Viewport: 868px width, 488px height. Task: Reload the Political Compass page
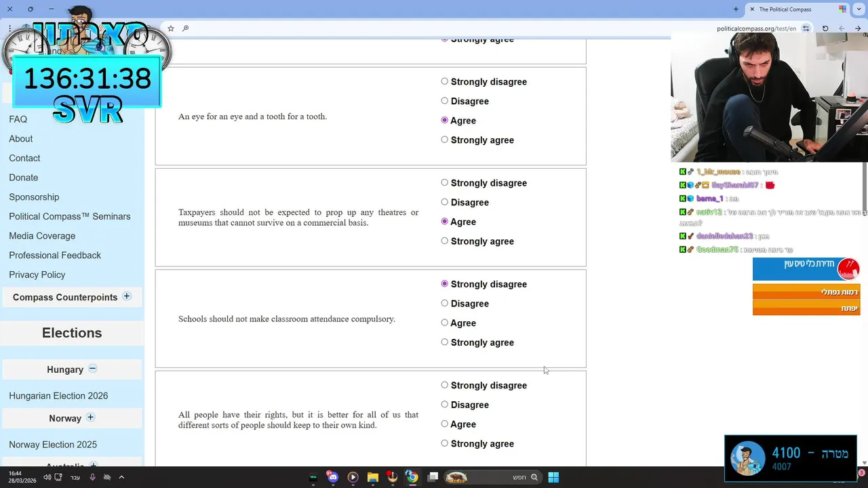(825, 28)
